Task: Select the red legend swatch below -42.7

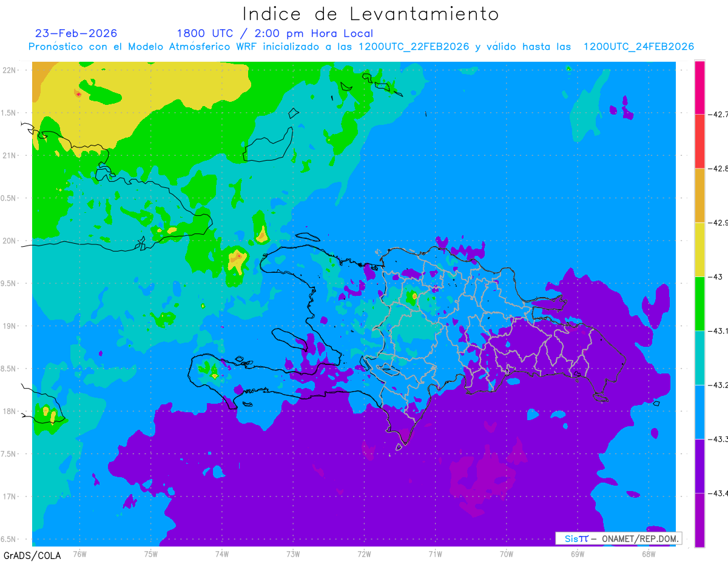Action: (x=699, y=141)
